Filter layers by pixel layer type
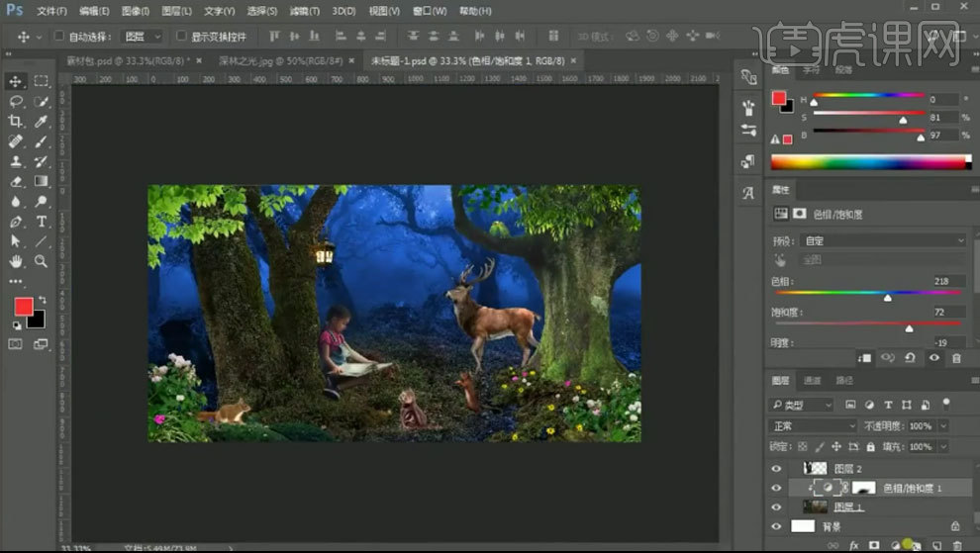This screenshot has height=553, width=980. [850, 405]
